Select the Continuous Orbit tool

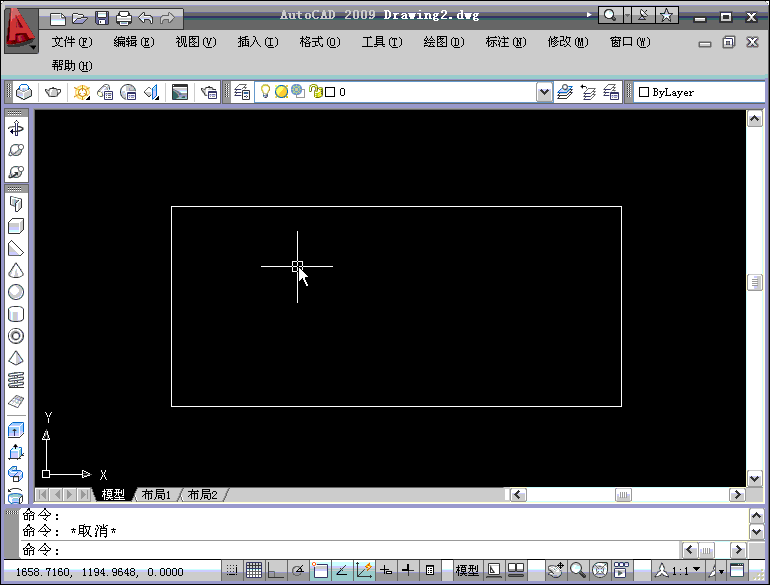coord(16,172)
